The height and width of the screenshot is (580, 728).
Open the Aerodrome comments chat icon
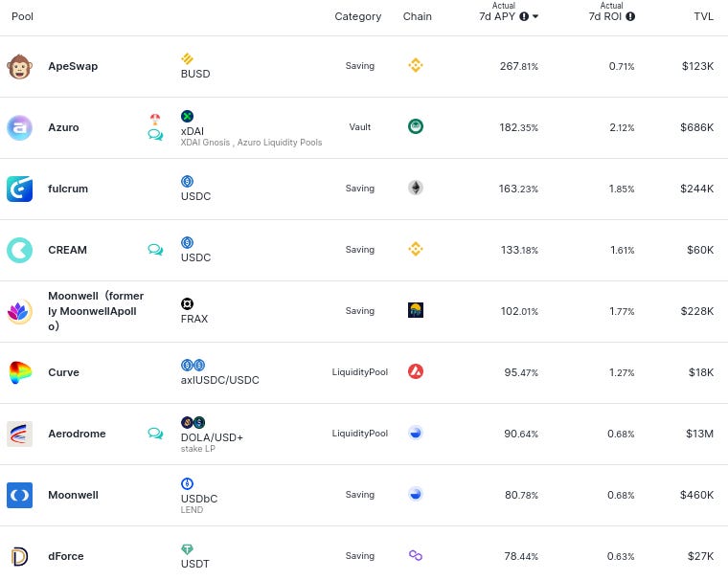click(155, 434)
